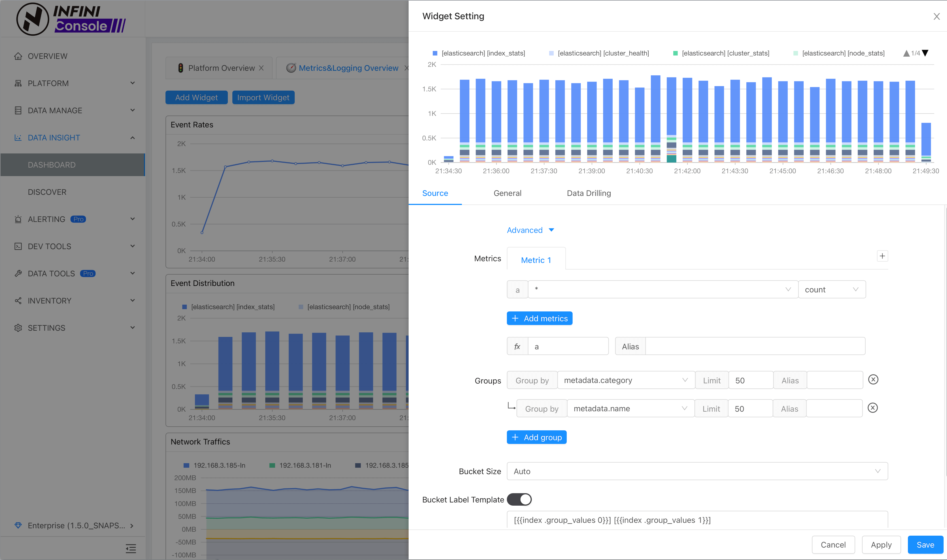The image size is (947, 560).
Task: Open the metadata.category group by dropdown
Action: pyautogui.click(x=626, y=380)
